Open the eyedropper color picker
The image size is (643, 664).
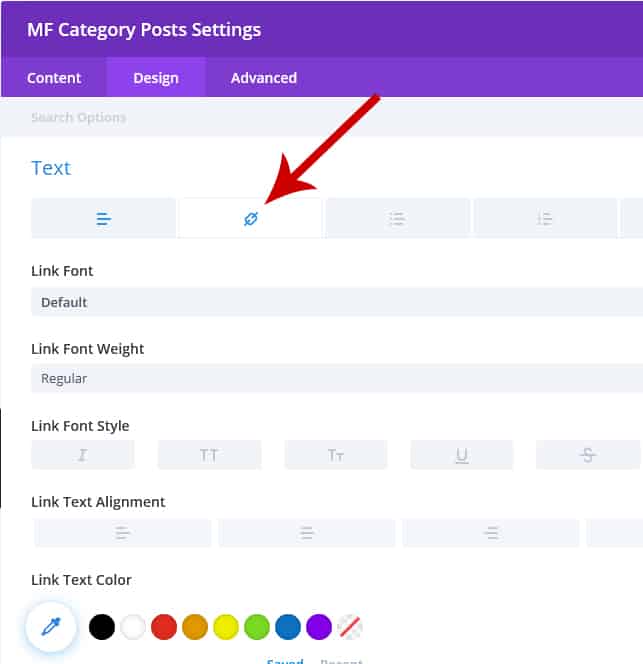[51, 627]
